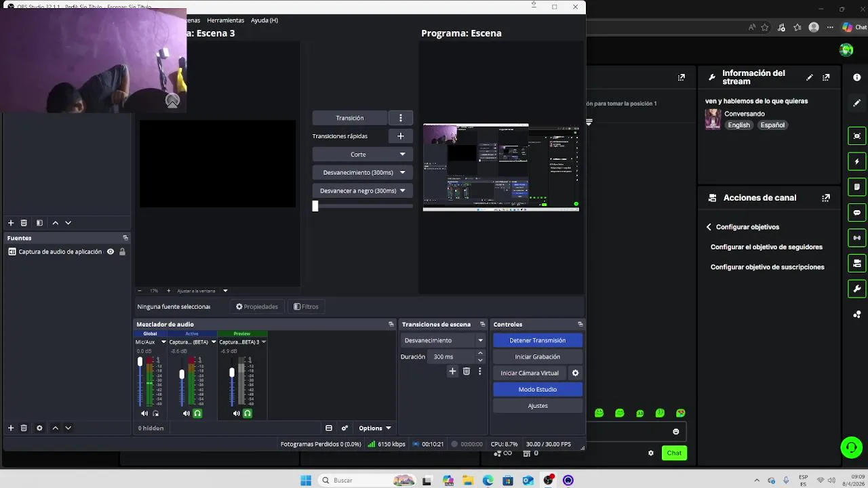Viewport: 868px width, 488px height.
Task: Switch audio mixer layout icon
Action: (x=329, y=428)
